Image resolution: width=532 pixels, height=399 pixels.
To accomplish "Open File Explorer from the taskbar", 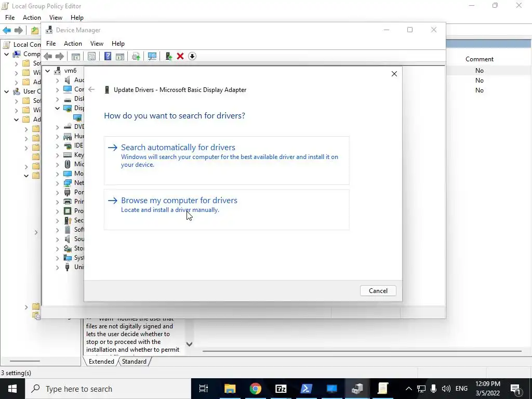I will point(230,389).
